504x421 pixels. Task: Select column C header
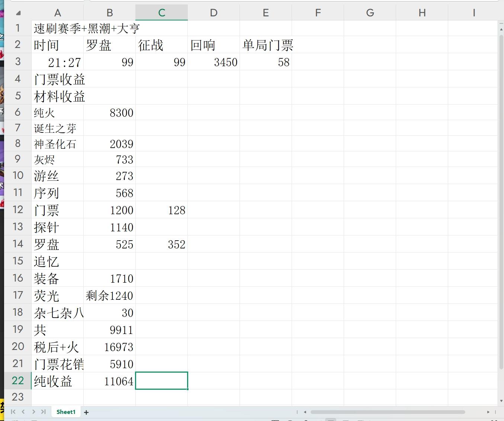click(161, 13)
